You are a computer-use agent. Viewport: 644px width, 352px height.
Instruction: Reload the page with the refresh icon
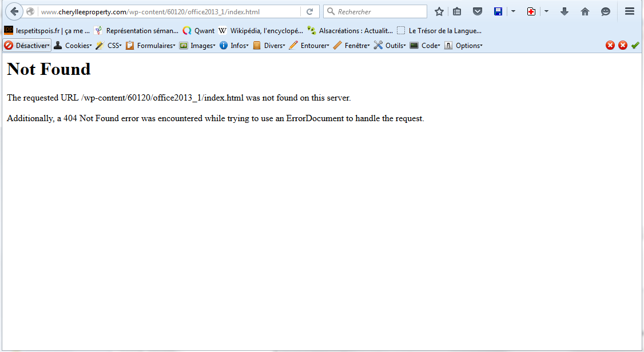309,11
